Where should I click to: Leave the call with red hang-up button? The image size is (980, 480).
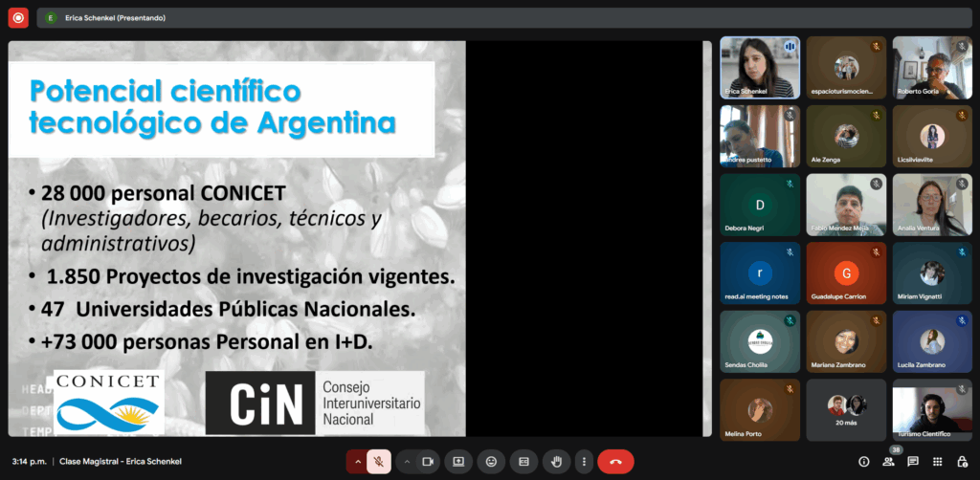tap(615, 462)
